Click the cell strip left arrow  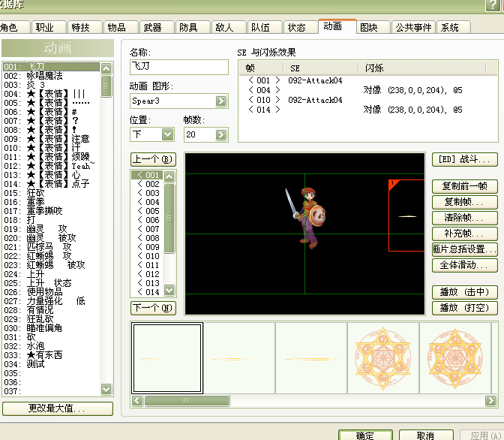click(137, 400)
